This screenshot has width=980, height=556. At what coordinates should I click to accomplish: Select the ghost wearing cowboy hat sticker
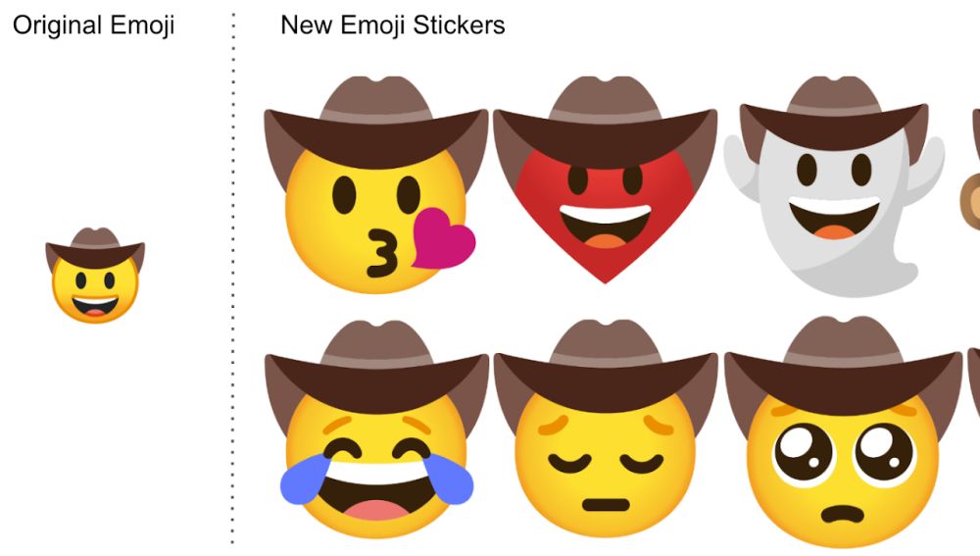pyautogui.click(x=834, y=186)
